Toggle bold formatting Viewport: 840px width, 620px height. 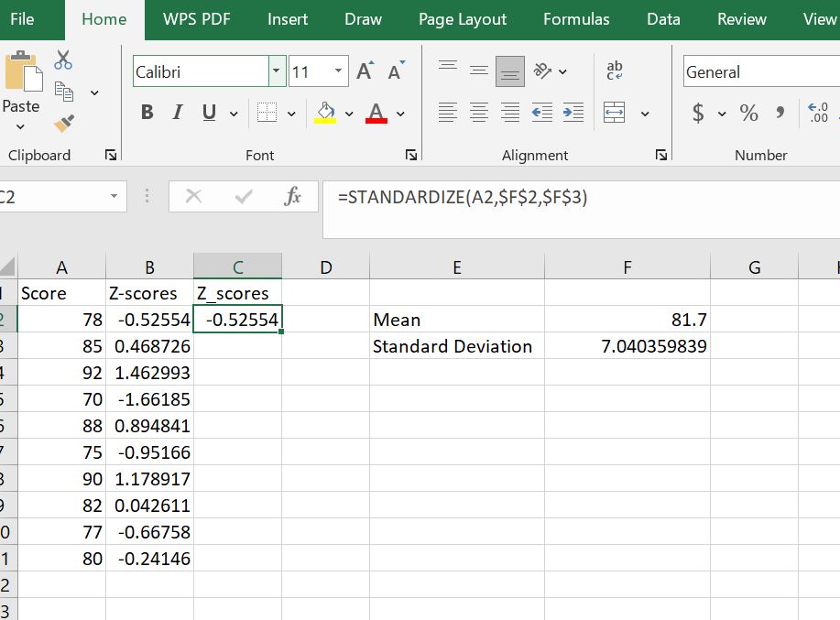(x=145, y=112)
